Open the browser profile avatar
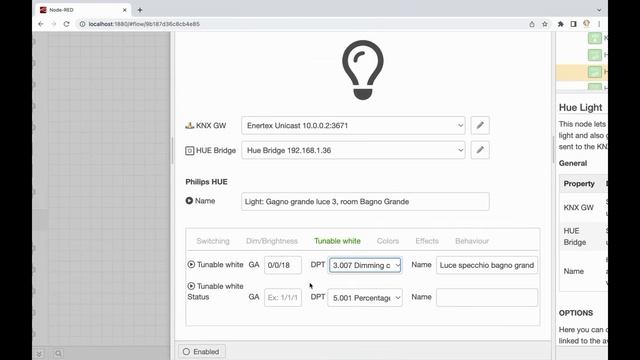The height and width of the screenshot is (360, 640). point(587,24)
